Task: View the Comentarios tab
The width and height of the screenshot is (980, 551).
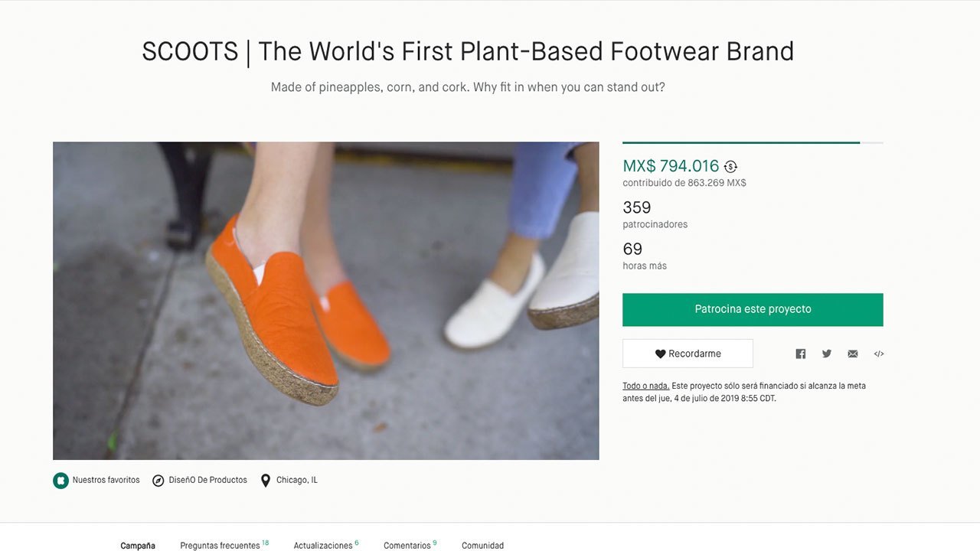Action: pos(407,546)
